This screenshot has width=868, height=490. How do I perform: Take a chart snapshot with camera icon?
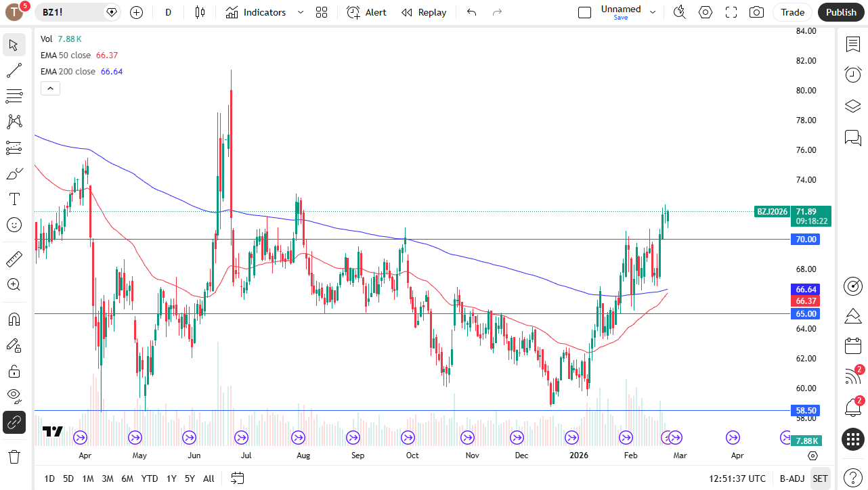point(756,12)
